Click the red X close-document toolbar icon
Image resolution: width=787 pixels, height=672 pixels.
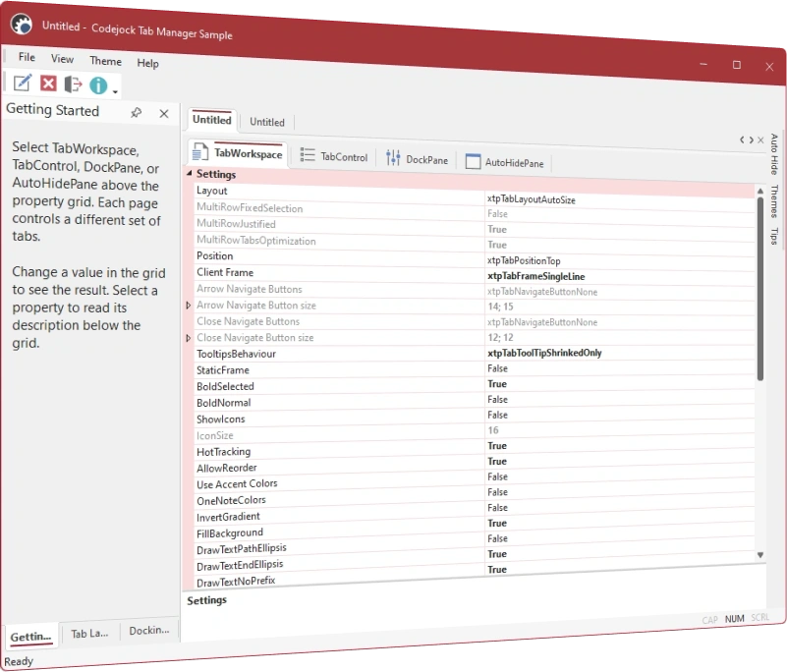48,84
